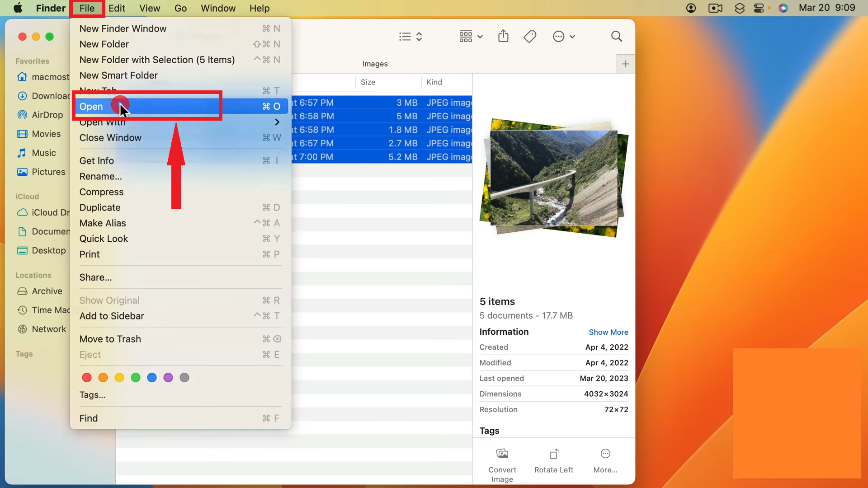Expand the action menu ellipsis dropdown
Screen dimensions: 868x488
click(563, 37)
